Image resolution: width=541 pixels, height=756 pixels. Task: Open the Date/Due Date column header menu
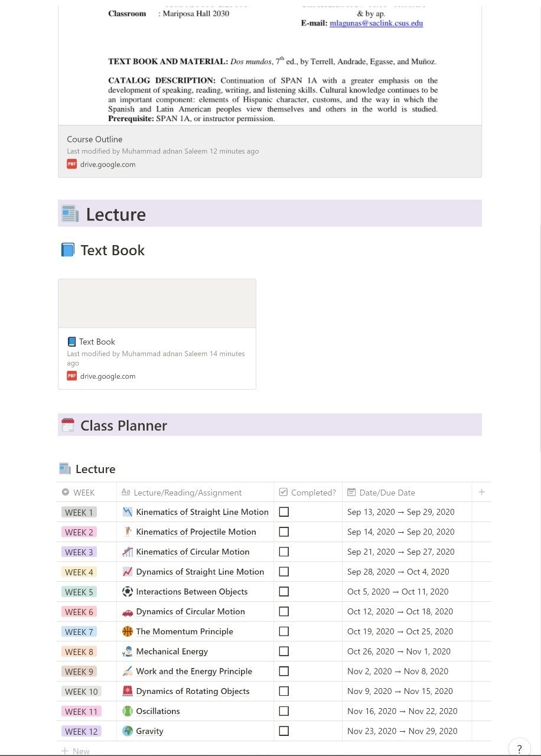point(382,493)
